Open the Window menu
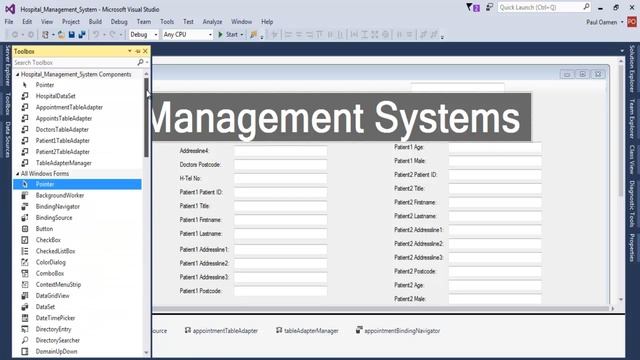Viewport: 640px width, 360px height. pyautogui.click(x=241, y=22)
